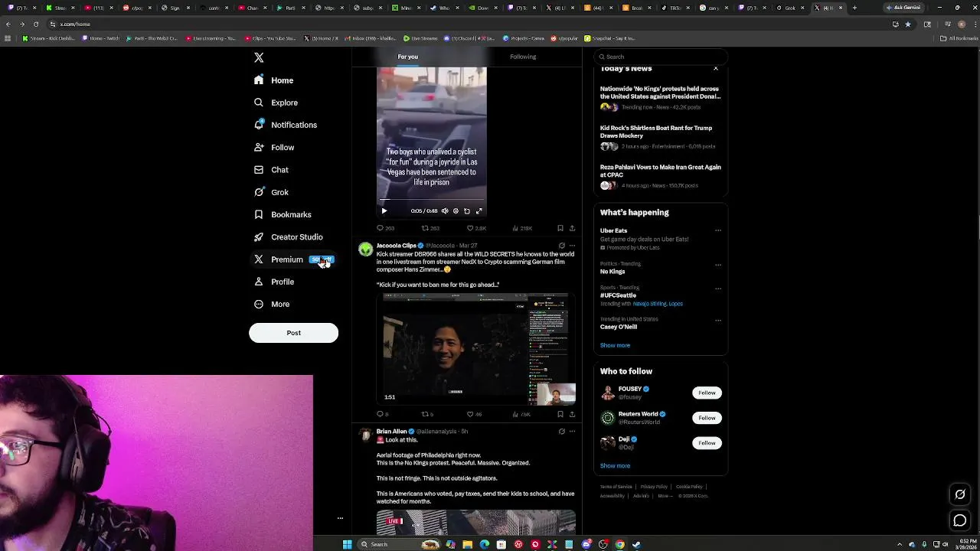Show more under Who to follow
The width and height of the screenshot is (980, 551).
coord(615,466)
